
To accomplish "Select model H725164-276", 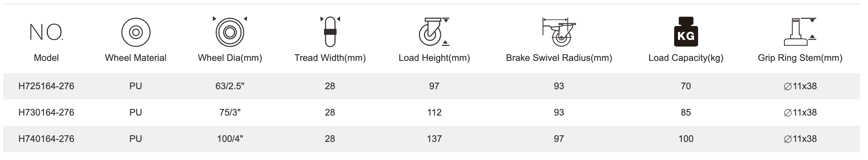I will (46, 86).
